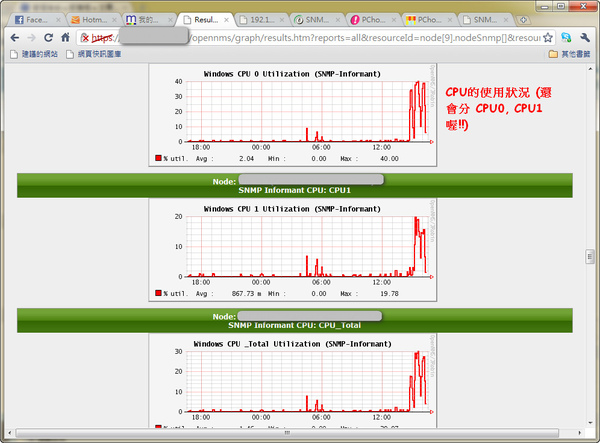The height and width of the screenshot is (443, 600).
Task: Click the Windows CPU 1 Utilization graph
Action: [x=293, y=250]
